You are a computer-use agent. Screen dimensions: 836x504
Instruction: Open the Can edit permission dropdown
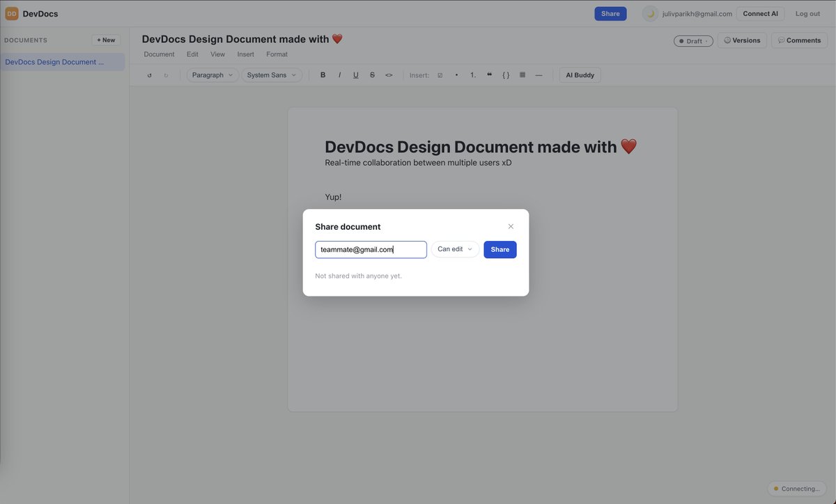[x=455, y=249]
